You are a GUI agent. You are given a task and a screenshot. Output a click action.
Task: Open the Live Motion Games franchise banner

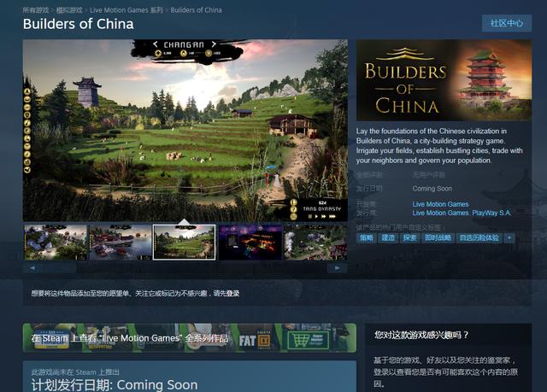coord(190,338)
